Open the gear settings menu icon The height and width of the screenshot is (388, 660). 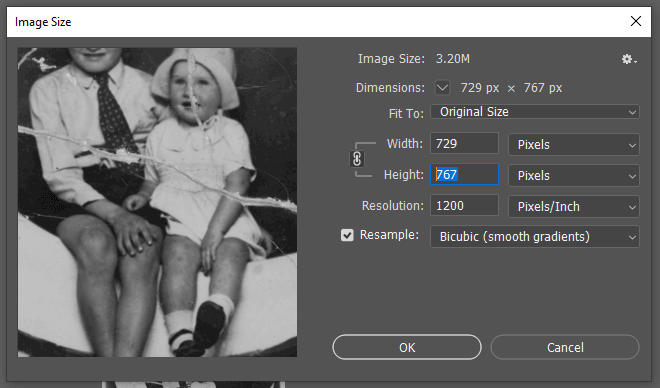tap(629, 59)
